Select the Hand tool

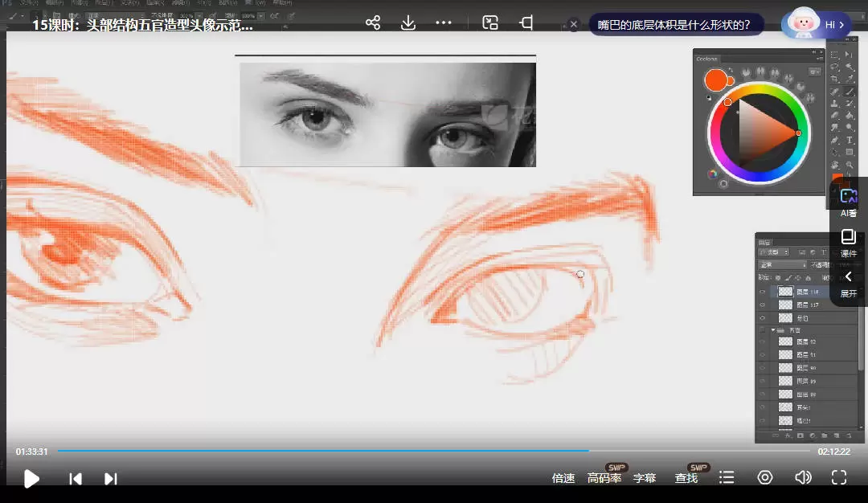834,165
